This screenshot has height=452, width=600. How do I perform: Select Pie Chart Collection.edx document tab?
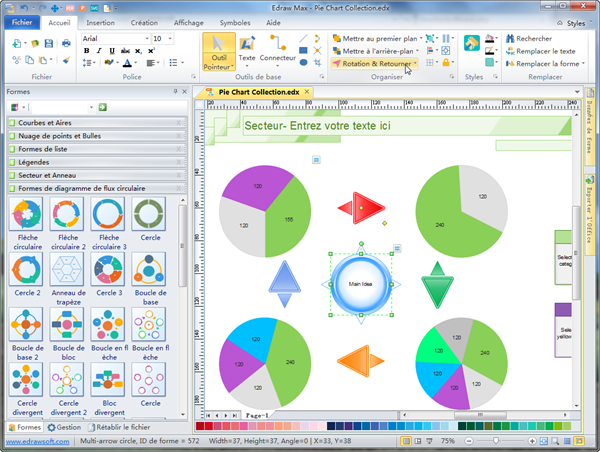click(x=259, y=92)
